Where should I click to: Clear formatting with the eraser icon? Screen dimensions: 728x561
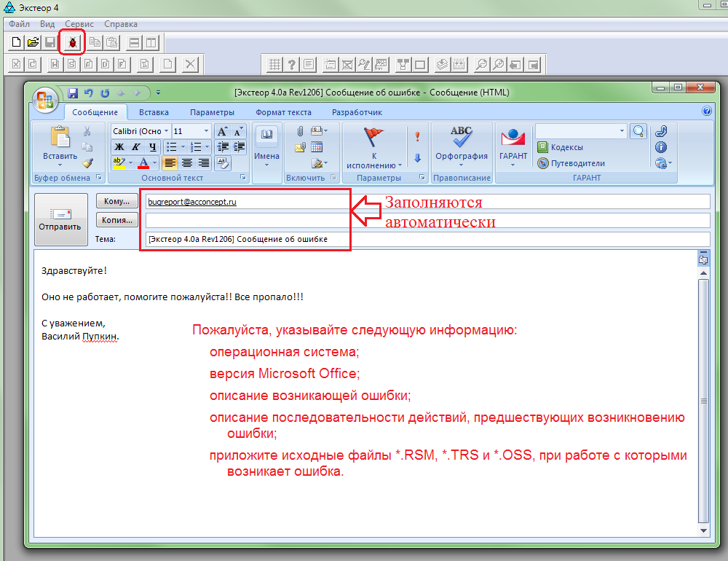pos(223,163)
